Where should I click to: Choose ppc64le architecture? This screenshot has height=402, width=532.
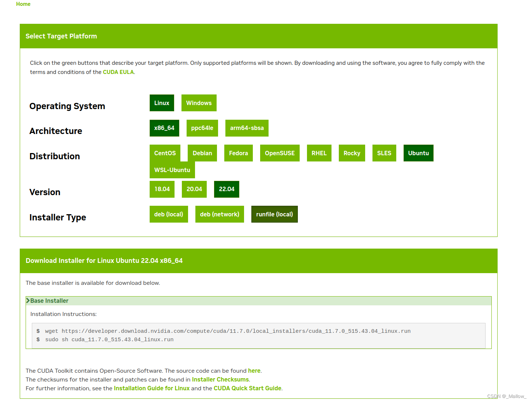(202, 128)
